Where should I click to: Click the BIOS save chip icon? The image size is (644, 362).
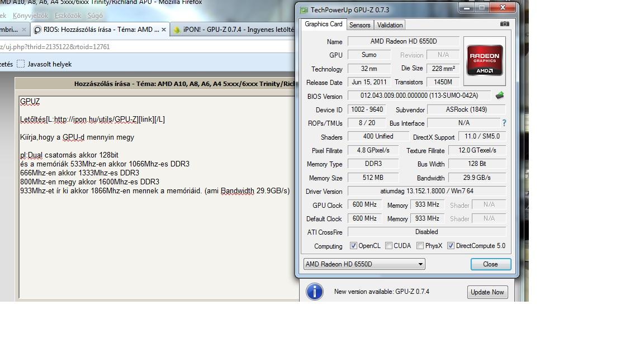coord(499,96)
